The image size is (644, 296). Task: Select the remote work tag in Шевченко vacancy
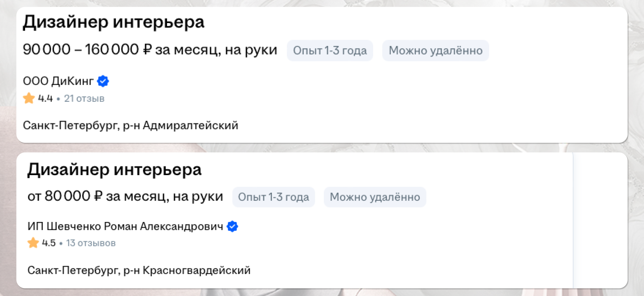[375, 197]
